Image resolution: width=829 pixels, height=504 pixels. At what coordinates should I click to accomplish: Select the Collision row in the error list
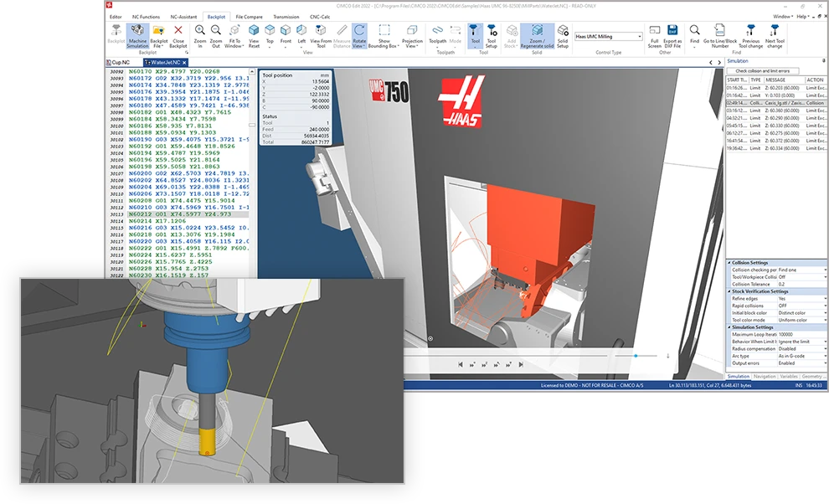click(775, 103)
